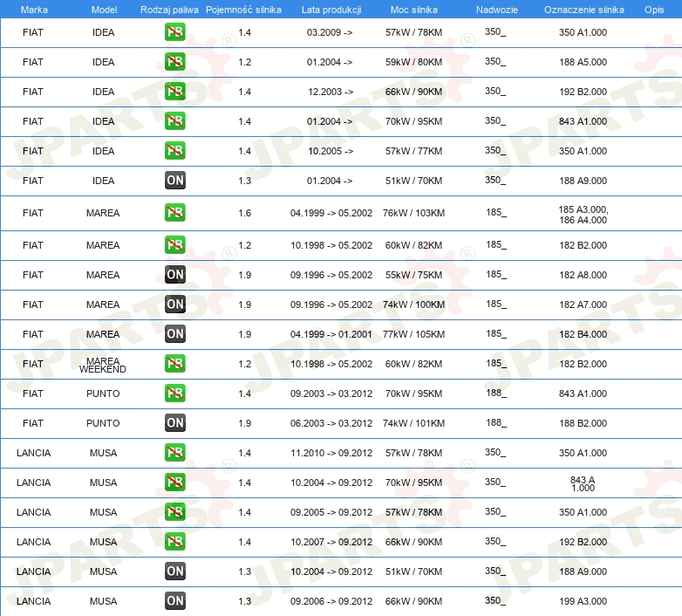Click the 1.6 engine capacity cell

pos(244,213)
